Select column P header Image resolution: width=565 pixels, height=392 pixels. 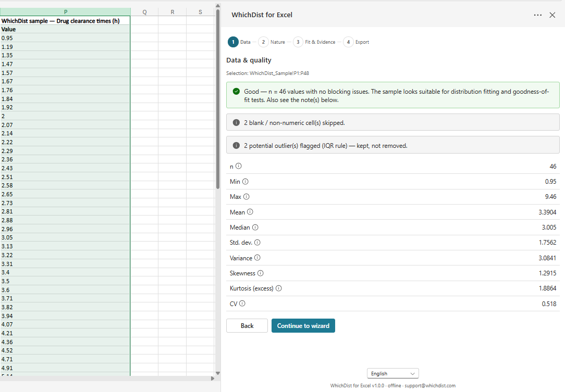[x=65, y=12]
